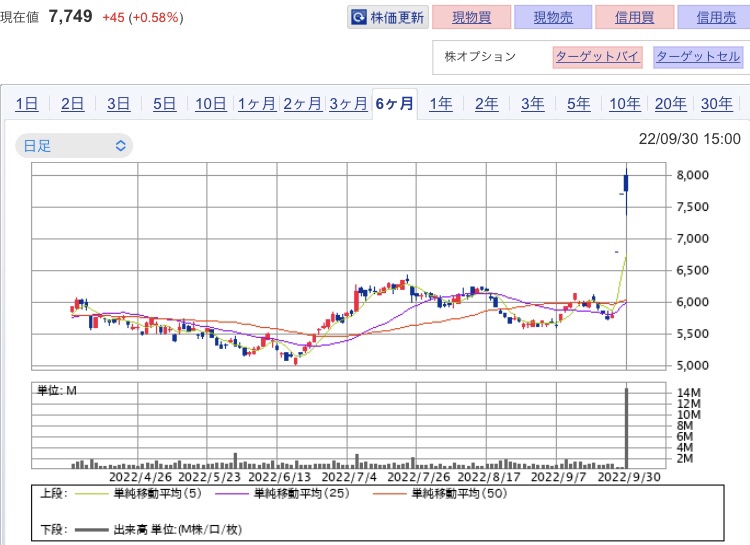Switch chart to 1日 tab
750x545 pixels.
click(x=27, y=103)
